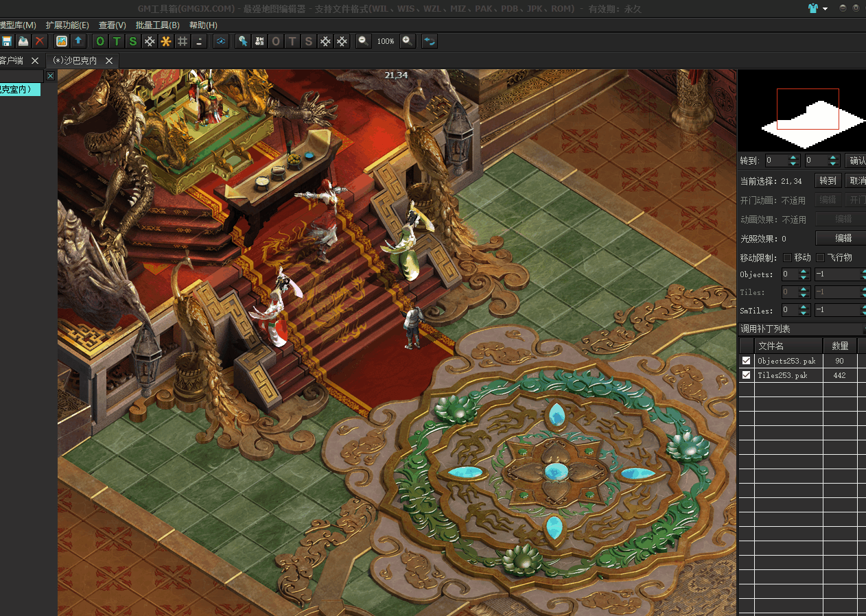Click the Objects253.pak file name cell
The height and width of the screenshot is (616, 866).
(x=787, y=361)
